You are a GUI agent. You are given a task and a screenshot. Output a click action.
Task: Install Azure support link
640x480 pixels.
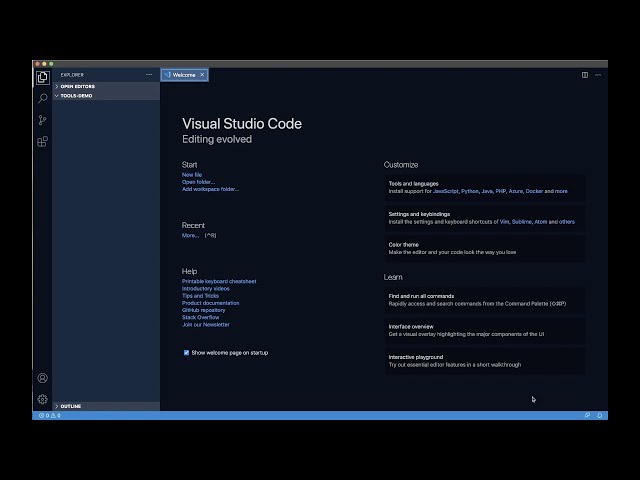point(516,191)
